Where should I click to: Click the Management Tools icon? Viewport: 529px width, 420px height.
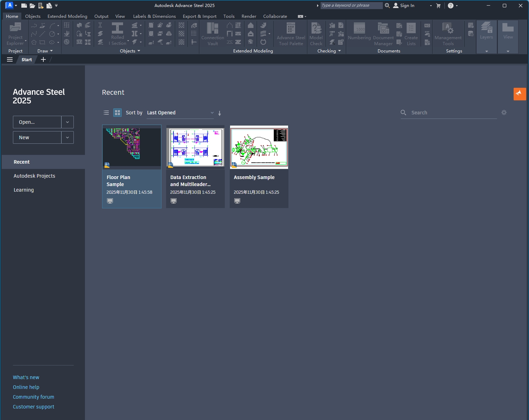click(448, 29)
